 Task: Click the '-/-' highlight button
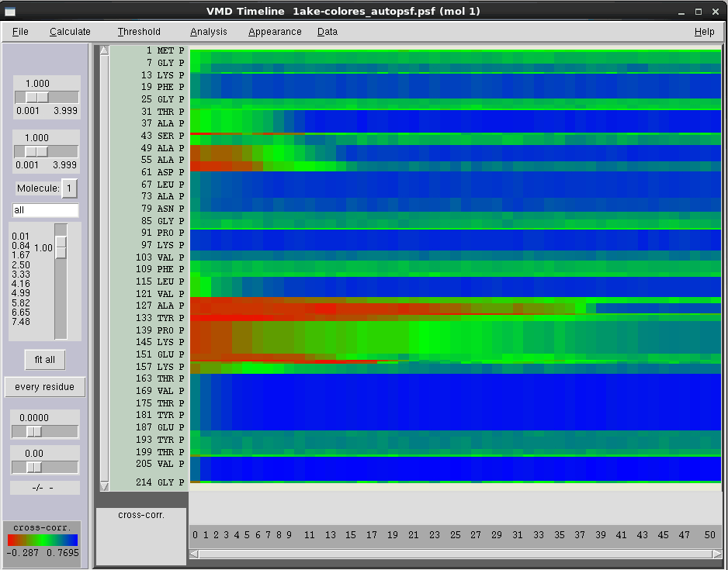44,488
